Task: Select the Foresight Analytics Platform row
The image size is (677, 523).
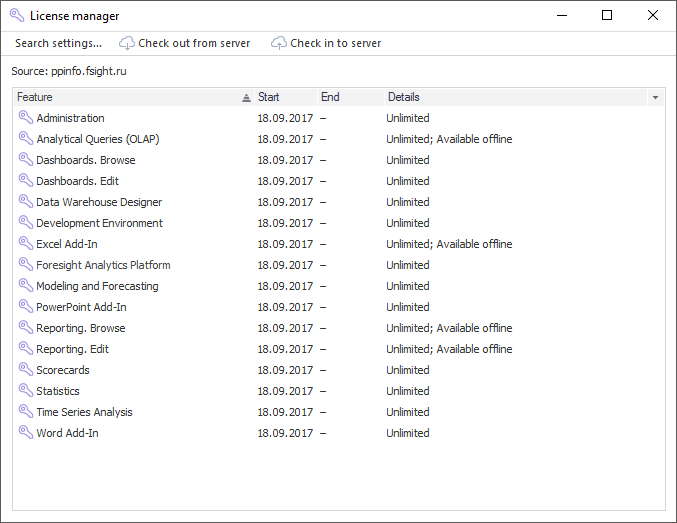Action: [103, 265]
